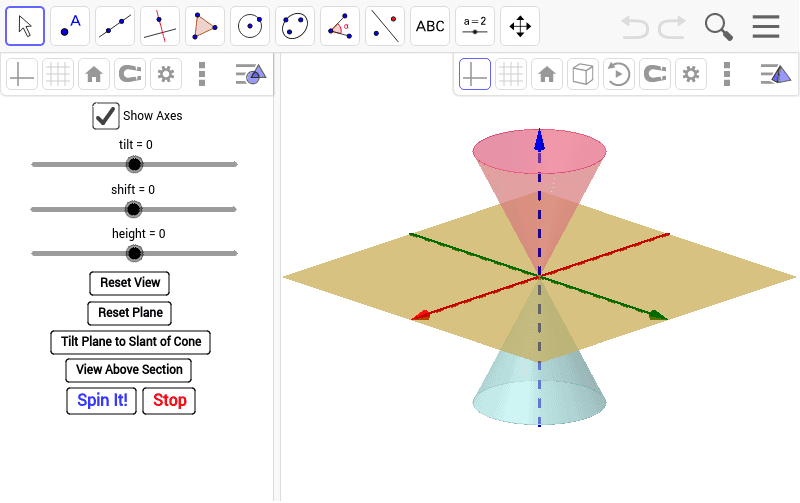
Task: Click the red x-axis arrowhead
Action: click(x=421, y=316)
